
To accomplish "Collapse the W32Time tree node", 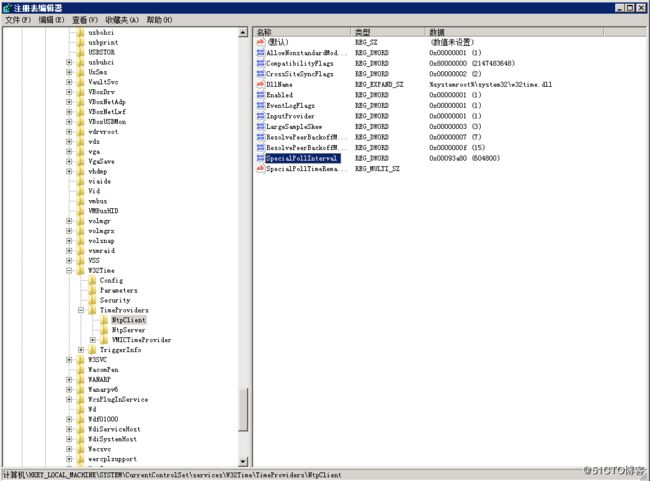I will [69, 270].
